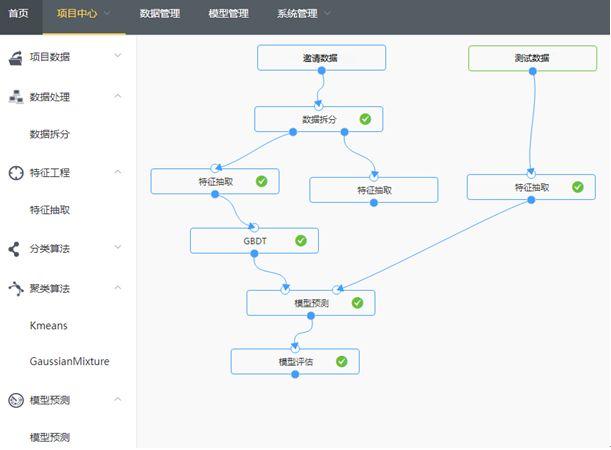The height and width of the screenshot is (450, 611).
Task: Click input port of GBDT node
Action: tap(254, 228)
